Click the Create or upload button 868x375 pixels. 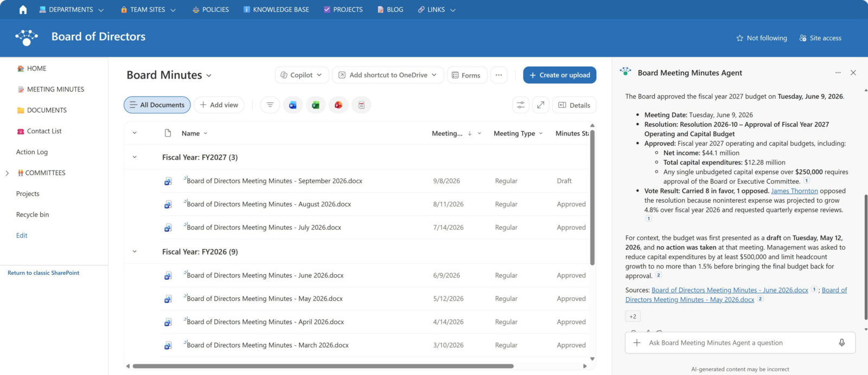pyautogui.click(x=560, y=75)
